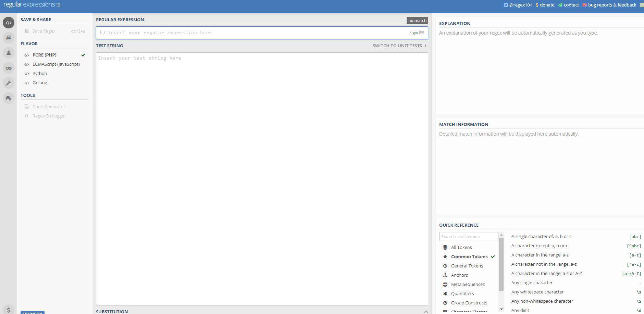Click the quick reference scrollbar down arrow
Screen dimensions: 644x314
click(501, 309)
